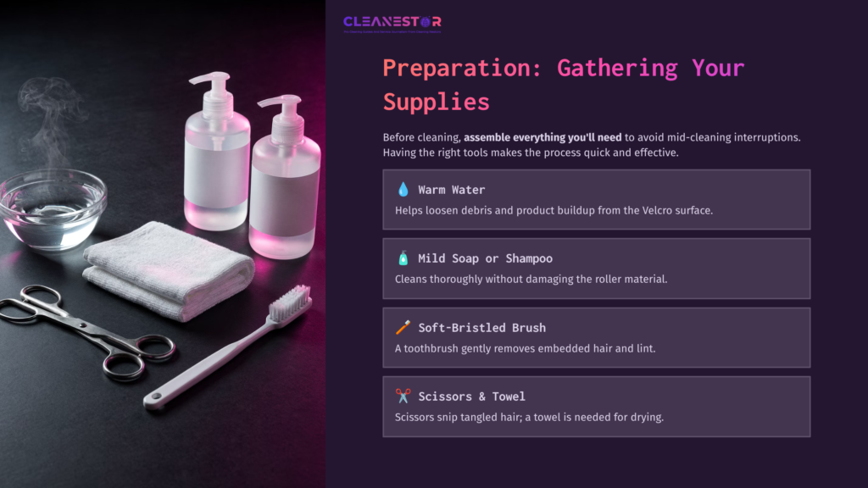Image resolution: width=868 pixels, height=488 pixels.
Task: Click the water droplet icon
Action: 403,190
